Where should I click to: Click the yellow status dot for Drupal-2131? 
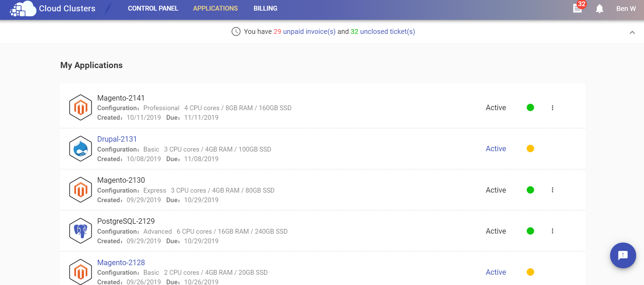coord(530,148)
